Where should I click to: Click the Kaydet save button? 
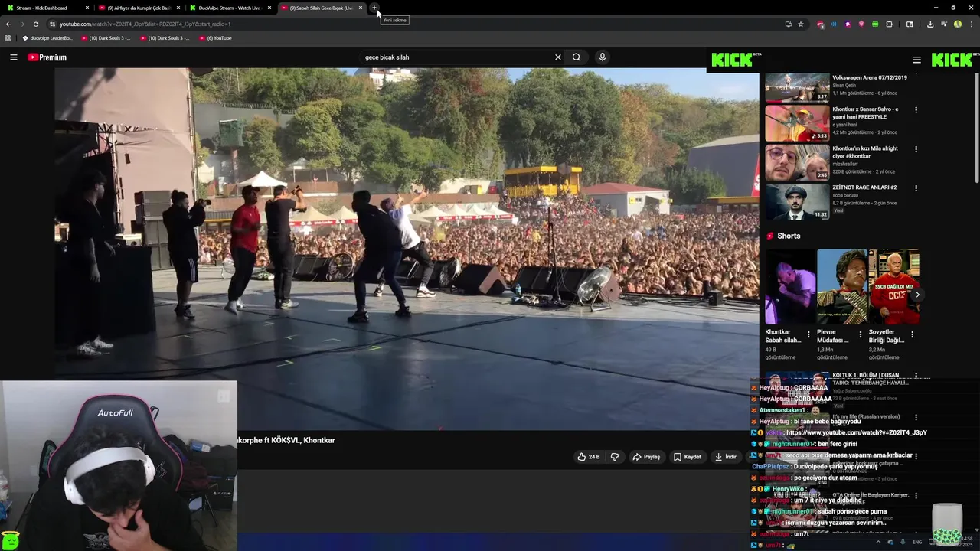coord(688,457)
